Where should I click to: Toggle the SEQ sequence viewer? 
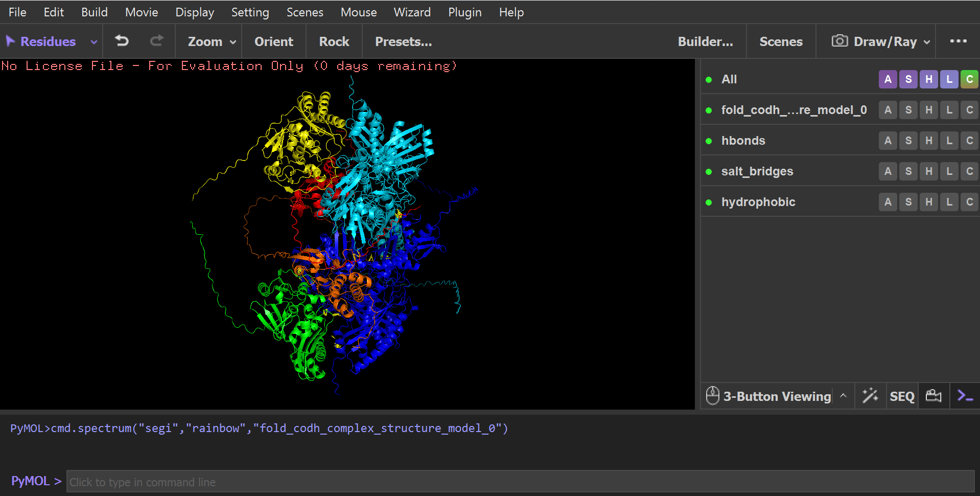[902, 396]
